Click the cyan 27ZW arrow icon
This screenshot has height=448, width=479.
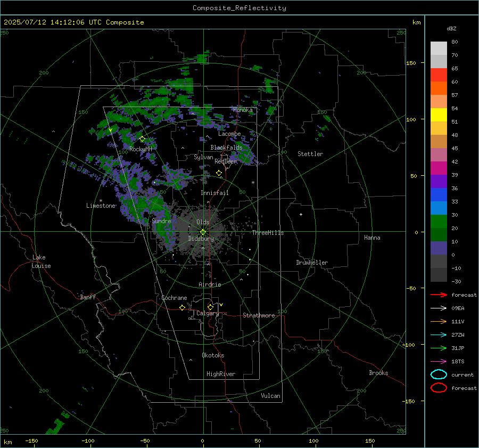tap(439, 335)
